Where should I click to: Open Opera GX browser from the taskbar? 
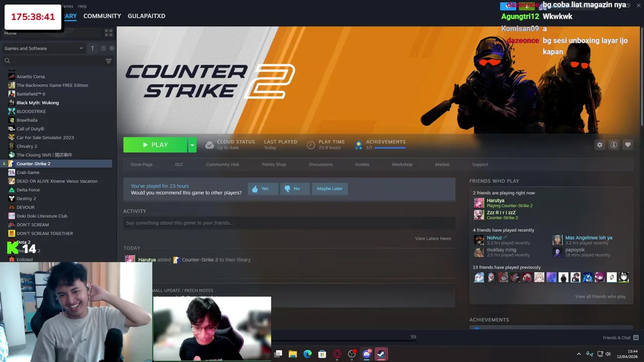(x=337, y=354)
